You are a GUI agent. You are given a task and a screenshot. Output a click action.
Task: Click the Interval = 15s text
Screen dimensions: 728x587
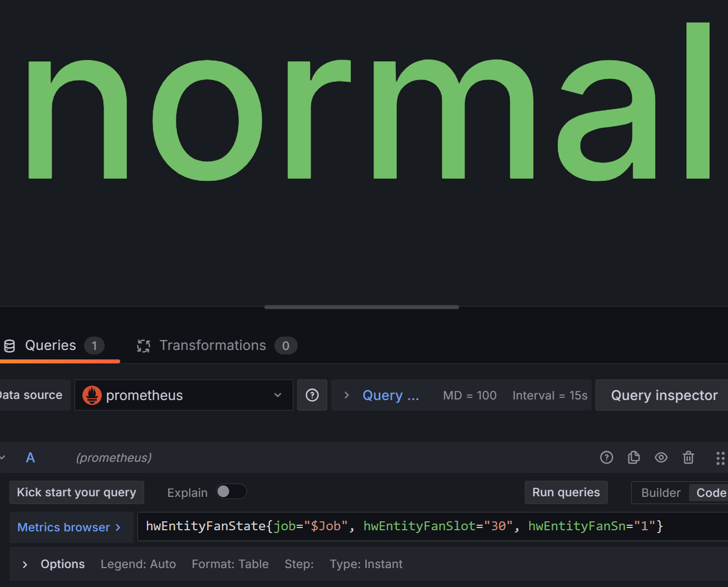(550, 396)
